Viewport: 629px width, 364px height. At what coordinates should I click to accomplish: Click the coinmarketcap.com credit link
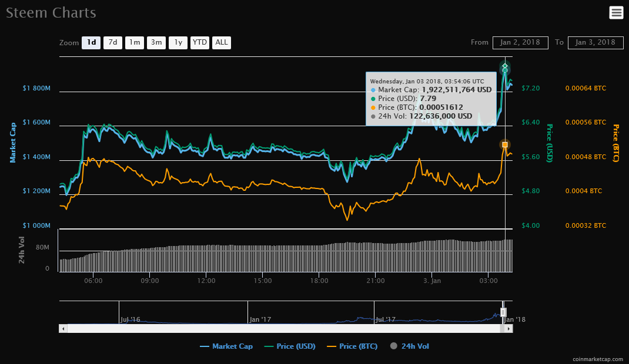(598, 359)
